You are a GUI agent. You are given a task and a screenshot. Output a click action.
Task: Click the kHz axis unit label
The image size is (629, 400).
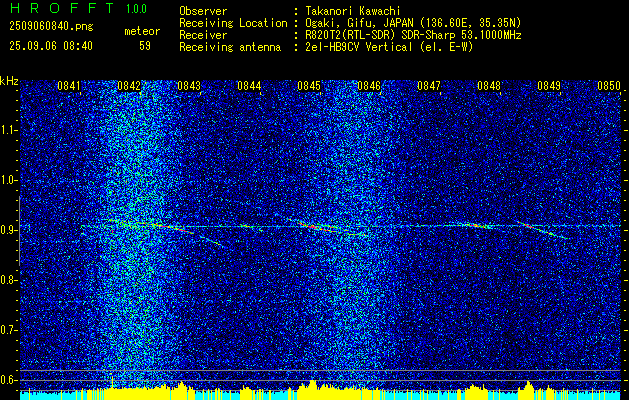tap(9, 81)
